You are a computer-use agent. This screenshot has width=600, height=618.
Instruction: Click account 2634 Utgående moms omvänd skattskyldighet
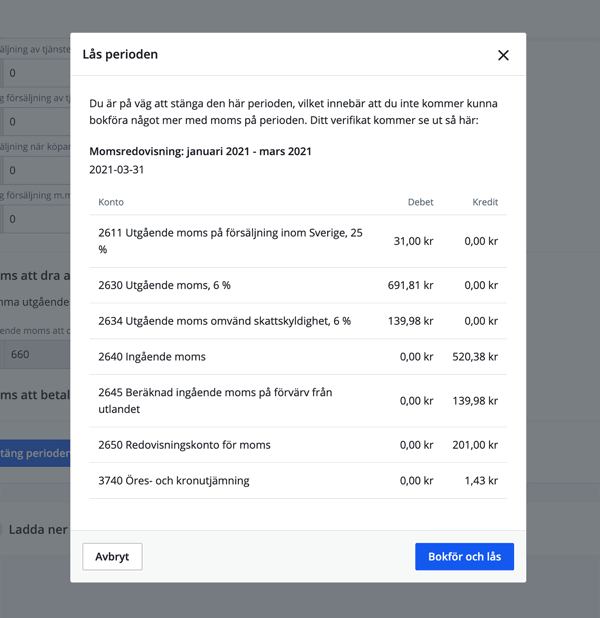(x=224, y=321)
